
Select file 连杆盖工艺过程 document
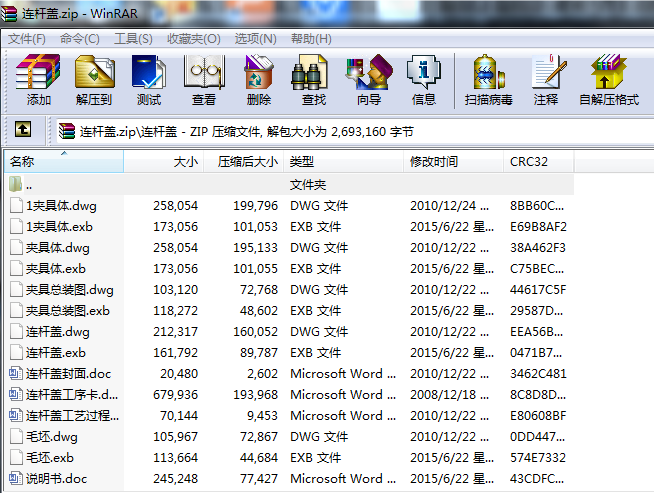pyautogui.click(x=72, y=415)
